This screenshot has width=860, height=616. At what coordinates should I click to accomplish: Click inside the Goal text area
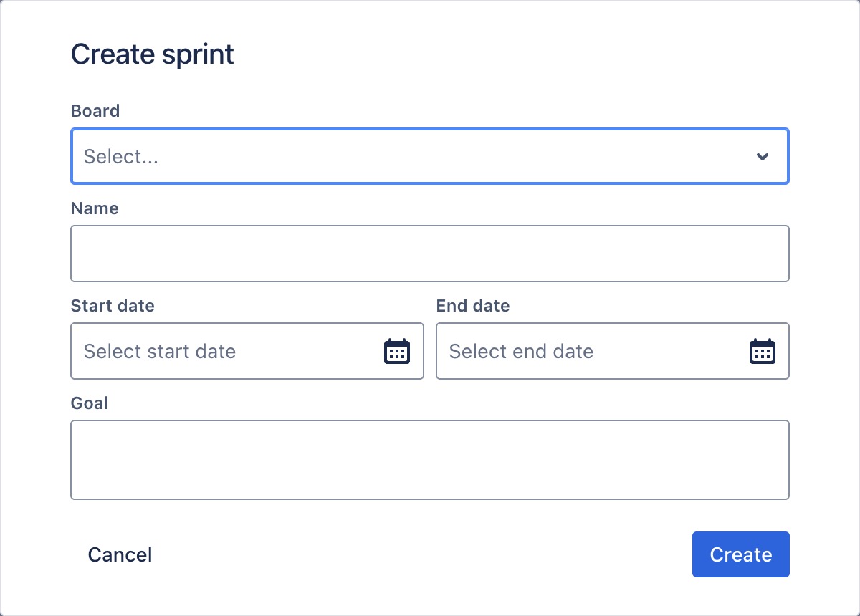click(x=430, y=460)
